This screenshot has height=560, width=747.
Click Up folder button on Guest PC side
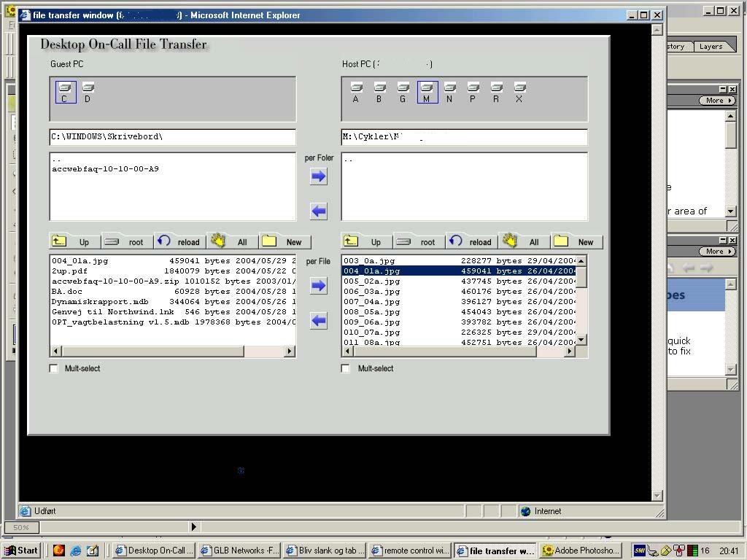pyautogui.click(x=75, y=241)
